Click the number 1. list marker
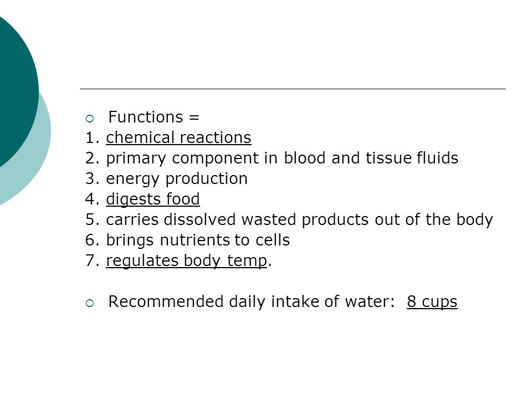The image size is (532, 399). [93, 138]
